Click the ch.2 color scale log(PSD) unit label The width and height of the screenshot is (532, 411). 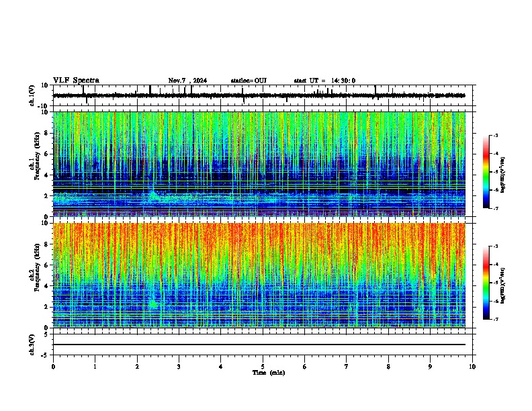[503, 285]
